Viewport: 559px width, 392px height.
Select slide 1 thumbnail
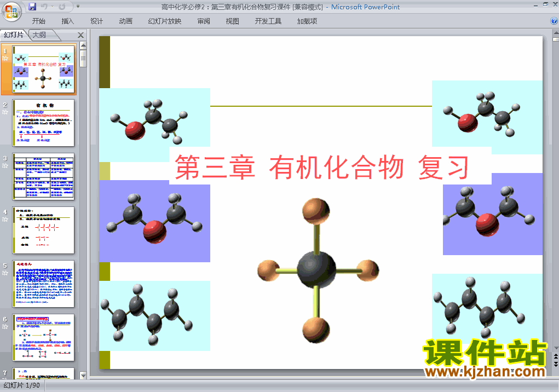(x=43, y=70)
